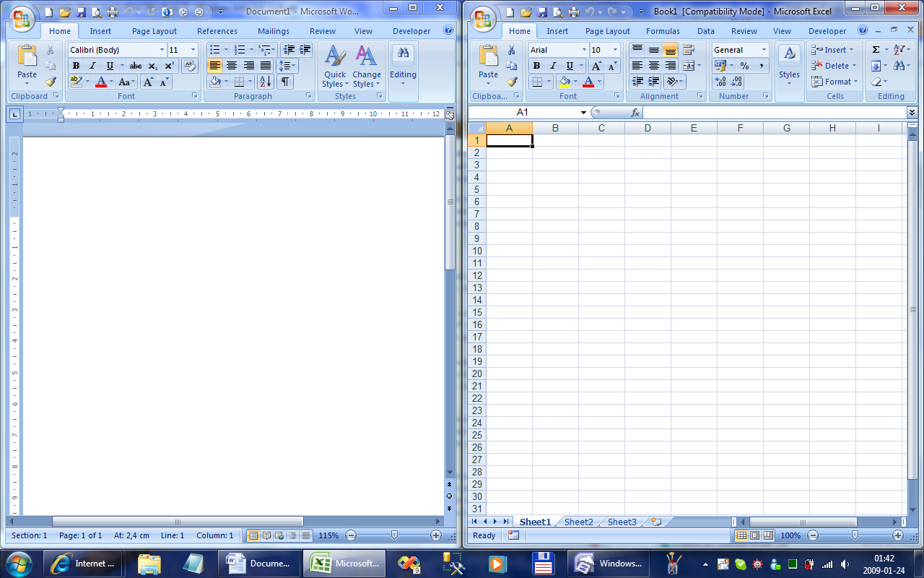Open Excel's Formulas tab
This screenshot has height=578, width=924.
(663, 31)
